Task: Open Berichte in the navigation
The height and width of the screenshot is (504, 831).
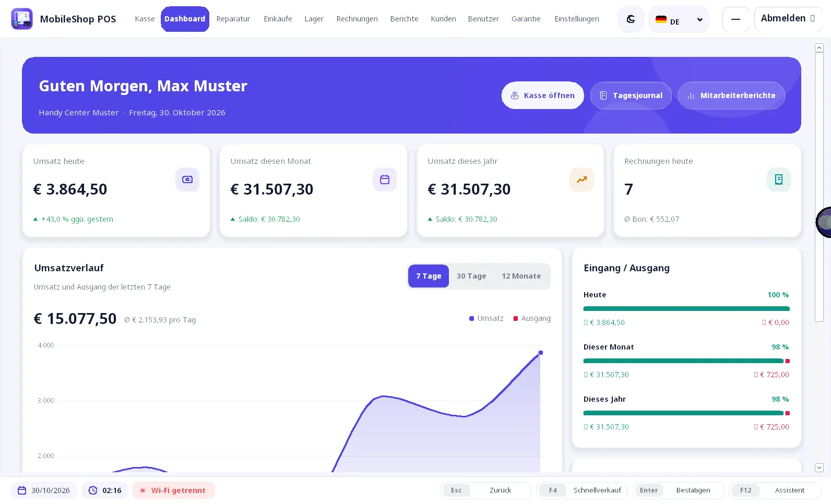Action: (x=404, y=19)
